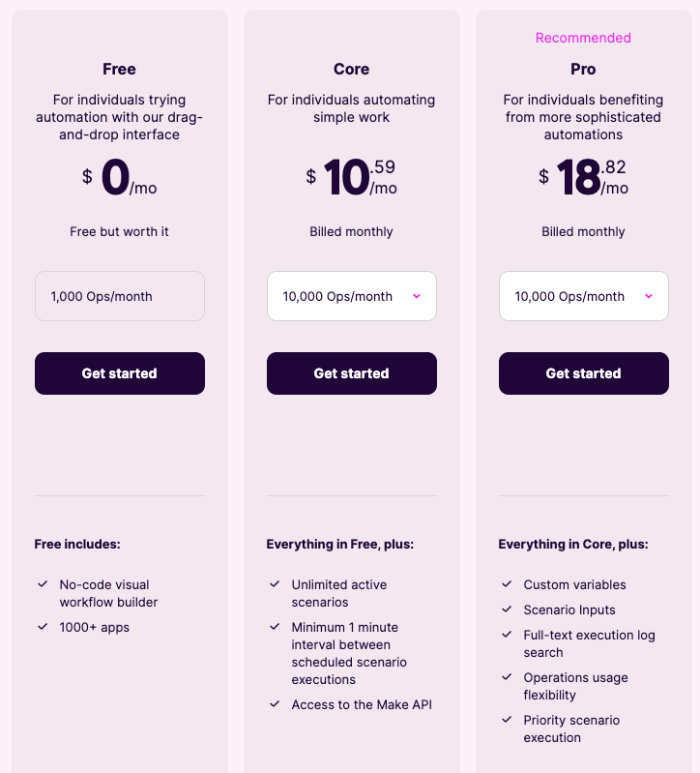Click the checkmark next to 1000+ apps
This screenshot has width=700, height=773.
[x=43, y=627]
